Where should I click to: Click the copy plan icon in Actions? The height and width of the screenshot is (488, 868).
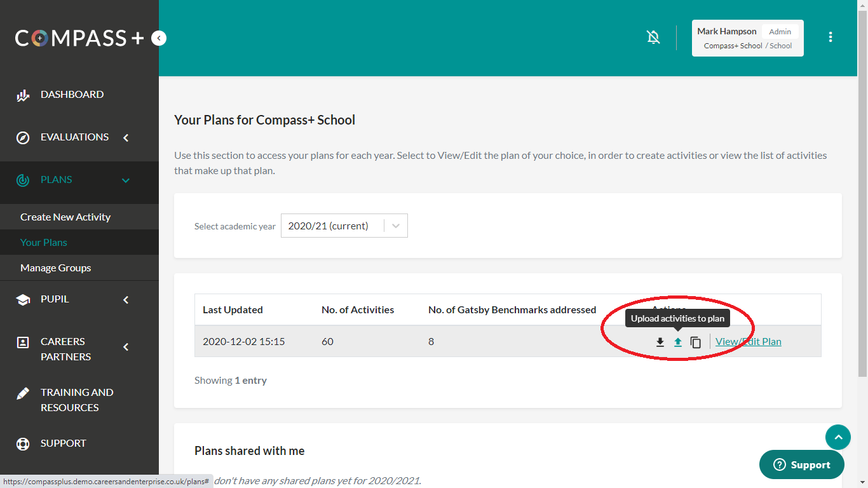click(x=696, y=342)
